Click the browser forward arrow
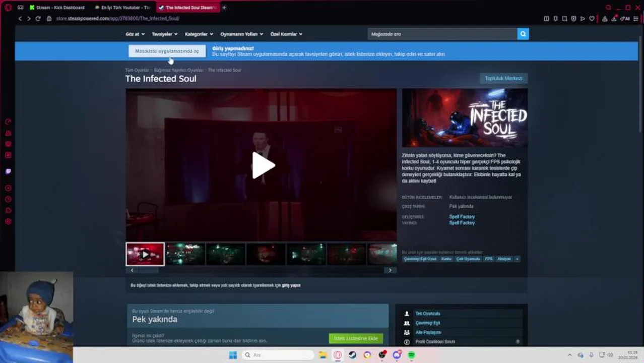The image size is (644, 363). click(29, 19)
